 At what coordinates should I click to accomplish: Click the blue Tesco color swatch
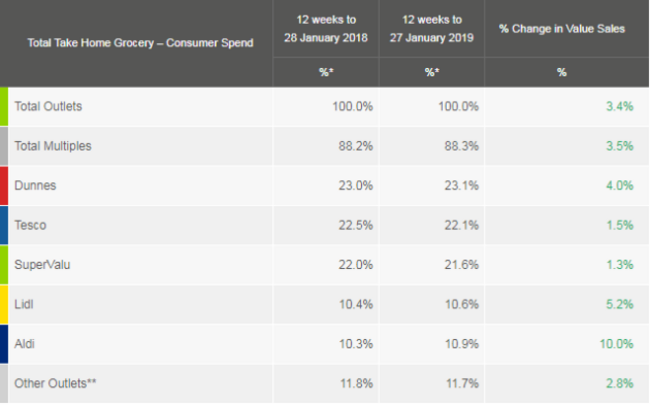[4, 225]
